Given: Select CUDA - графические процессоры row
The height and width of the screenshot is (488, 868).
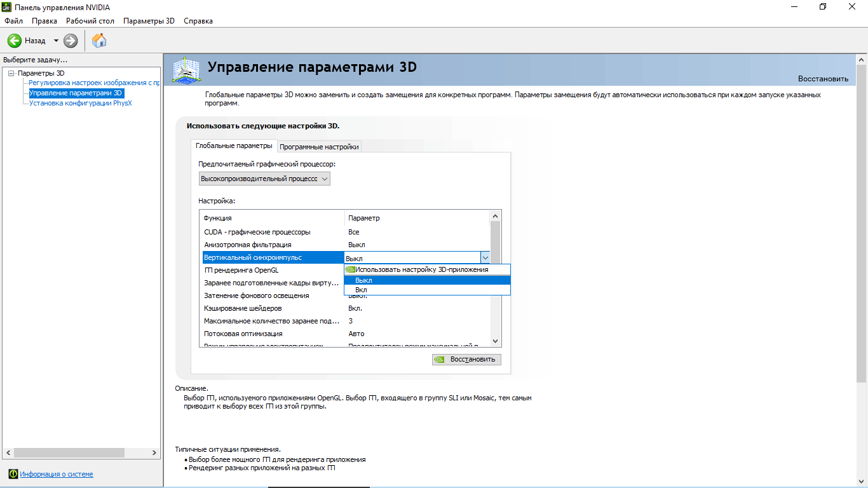Looking at the screenshot, I should (x=346, y=232).
